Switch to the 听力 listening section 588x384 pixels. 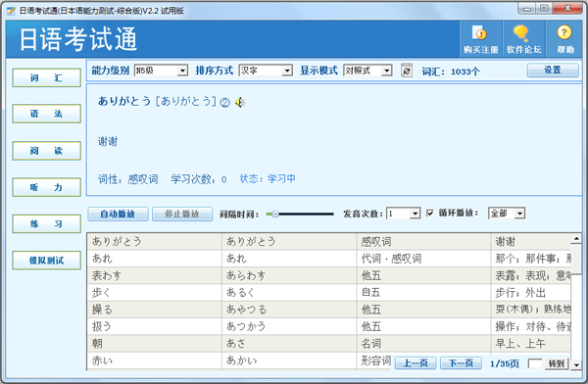[46, 187]
